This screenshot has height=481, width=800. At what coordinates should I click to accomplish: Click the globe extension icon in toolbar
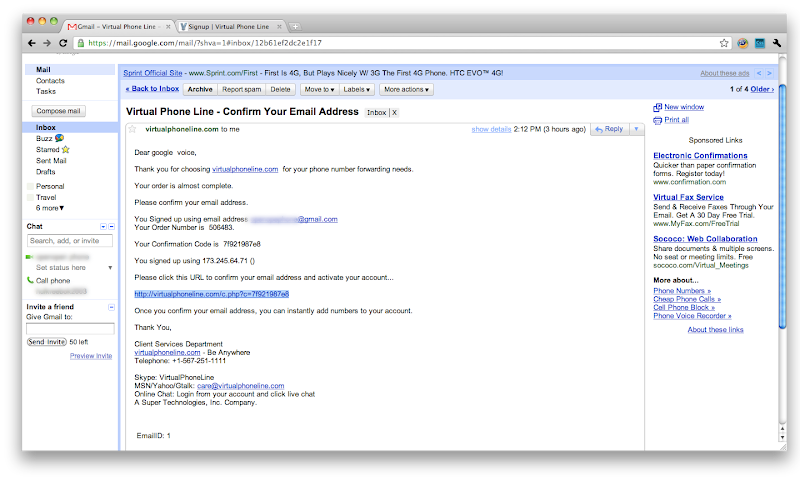pyautogui.click(x=742, y=43)
